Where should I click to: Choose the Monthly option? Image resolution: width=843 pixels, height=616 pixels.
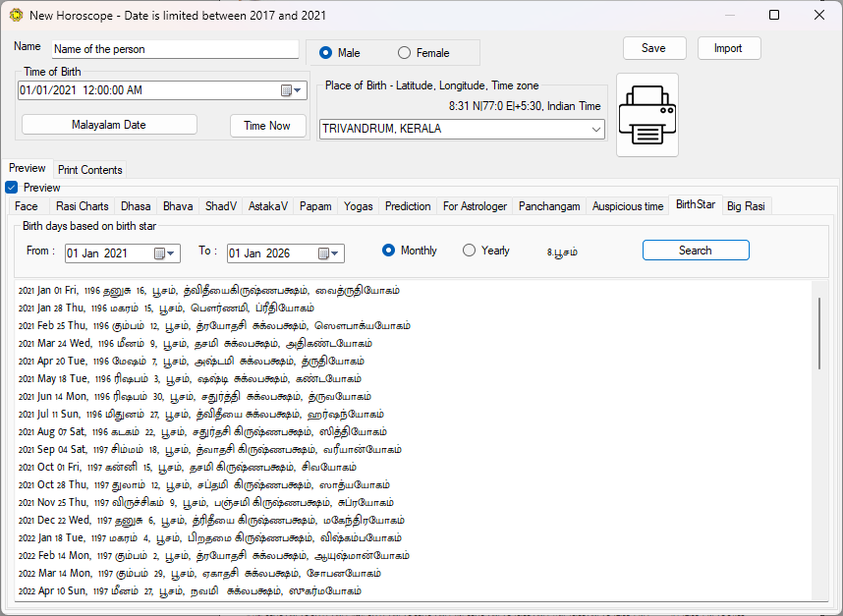[x=388, y=251]
